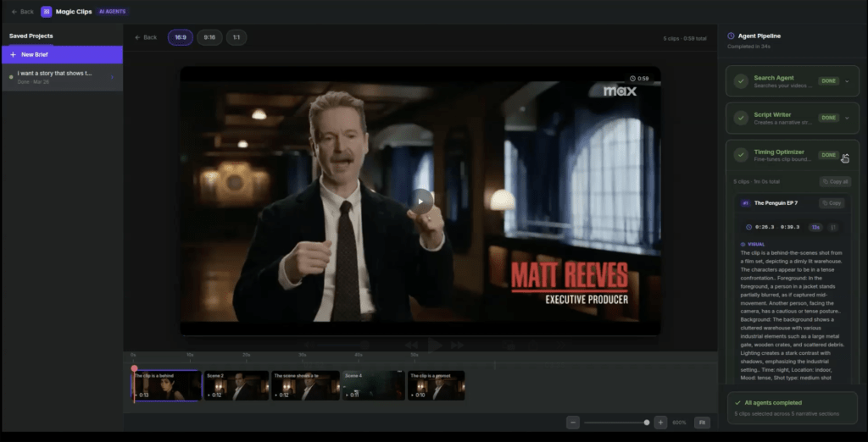This screenshot has width=868, height=442.
Task: Click the Magic Clips logo icon
Action: [47, 11]
